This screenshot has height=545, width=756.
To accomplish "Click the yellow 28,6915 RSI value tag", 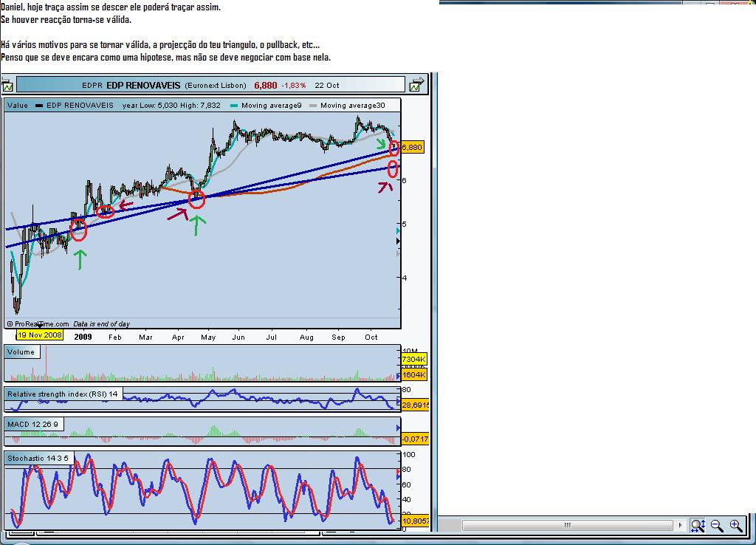I will click(x=415, y=405).
